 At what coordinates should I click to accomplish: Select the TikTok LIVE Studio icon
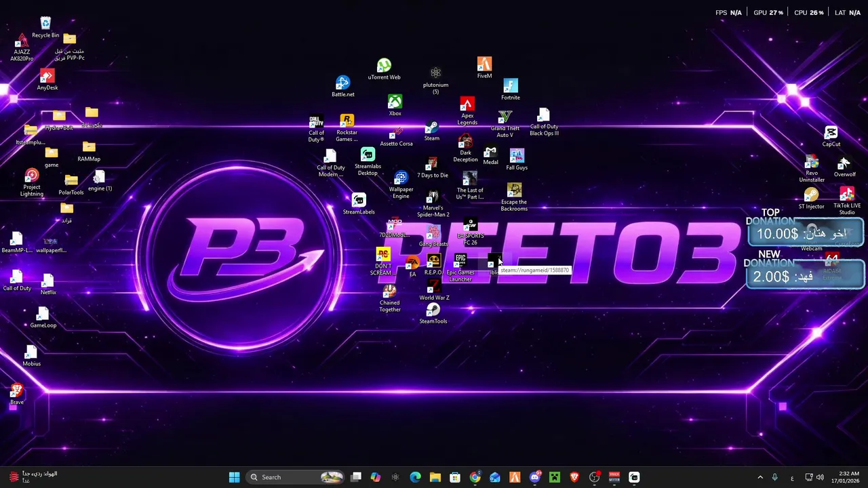coord(847,201)
